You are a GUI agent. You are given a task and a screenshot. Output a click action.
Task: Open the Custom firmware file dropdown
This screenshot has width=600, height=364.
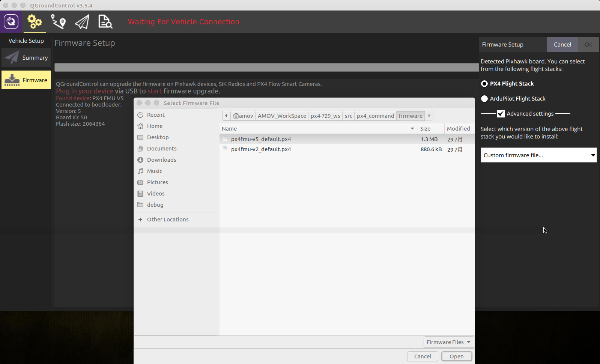[538, 155]
